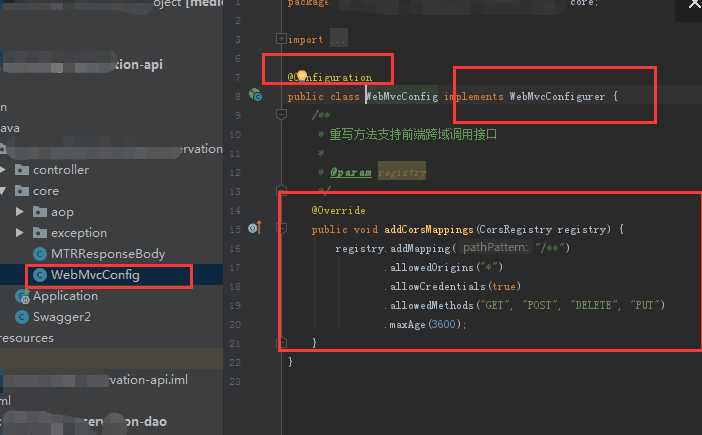Open the WebMvcConfig class in the tree
The width and height of the screenshot is (702, 435).
(x=95, y=275)
